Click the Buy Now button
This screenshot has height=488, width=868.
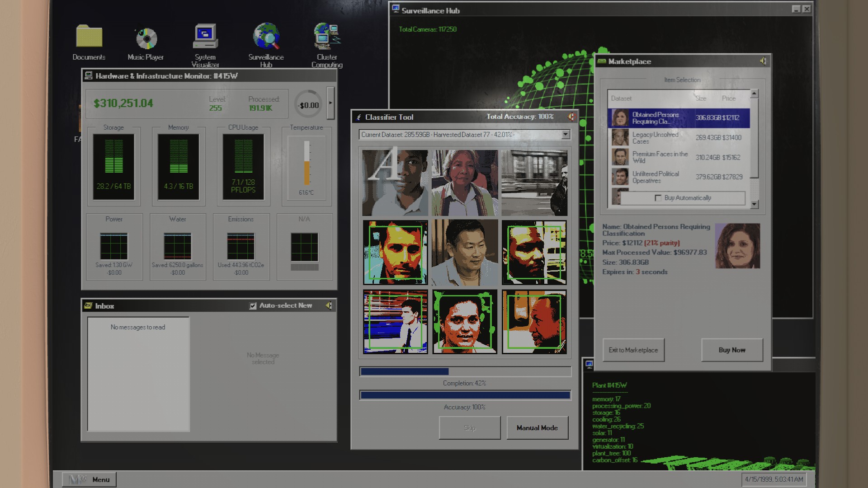(731, 350)
